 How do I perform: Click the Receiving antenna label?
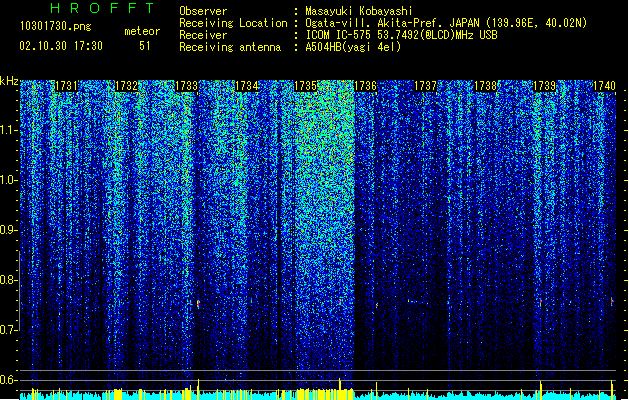230,47
